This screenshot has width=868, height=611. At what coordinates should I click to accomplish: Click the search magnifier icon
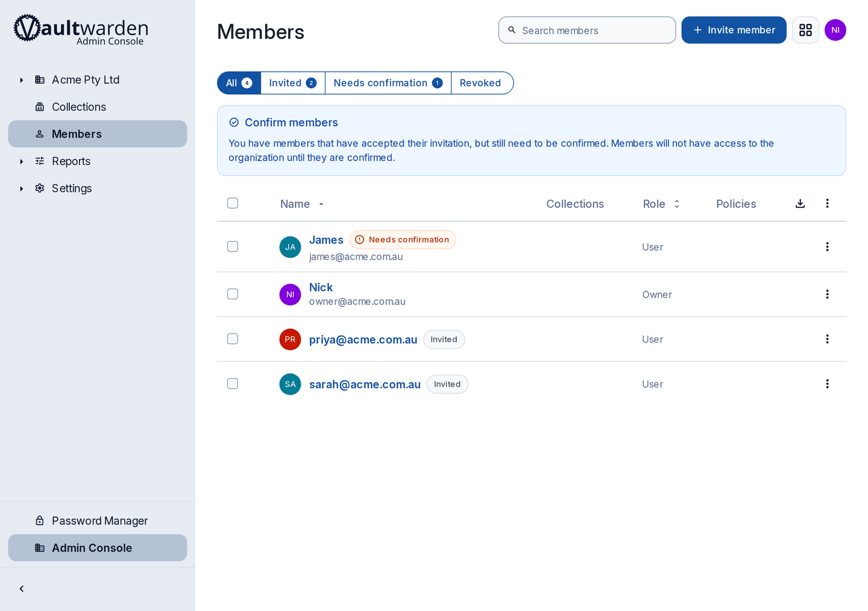512,30
